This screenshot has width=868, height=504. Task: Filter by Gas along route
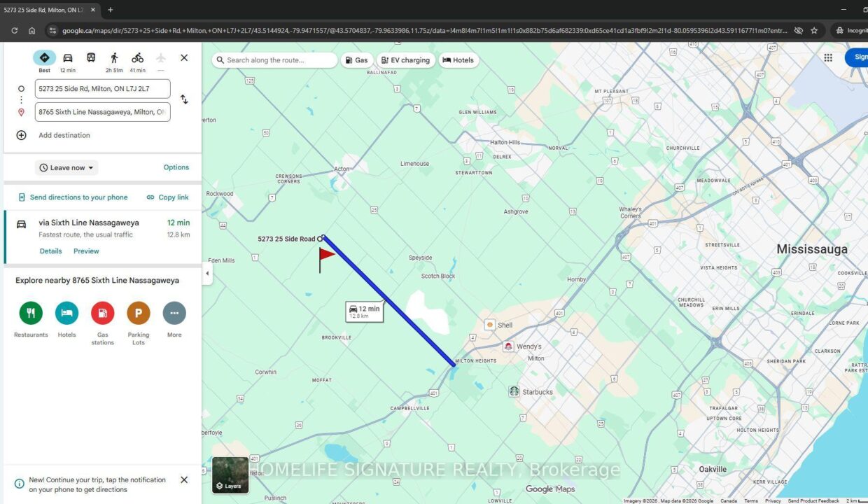[x=356, y=60]
